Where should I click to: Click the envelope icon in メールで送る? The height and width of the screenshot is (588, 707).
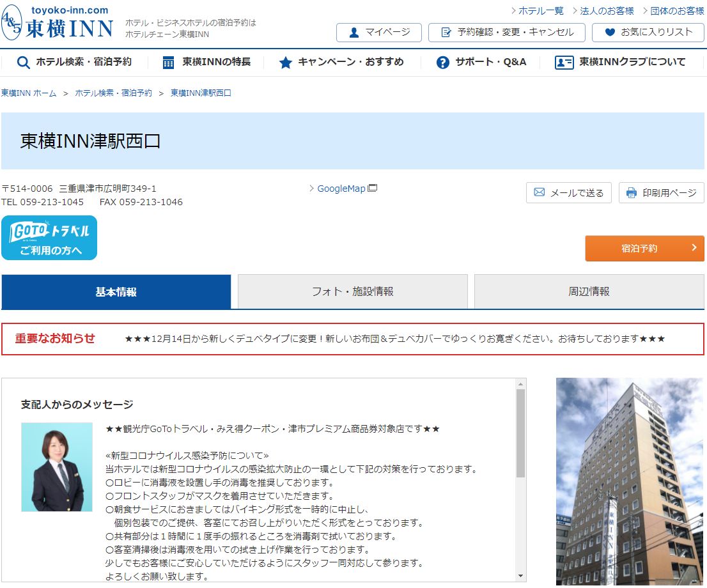540,192
